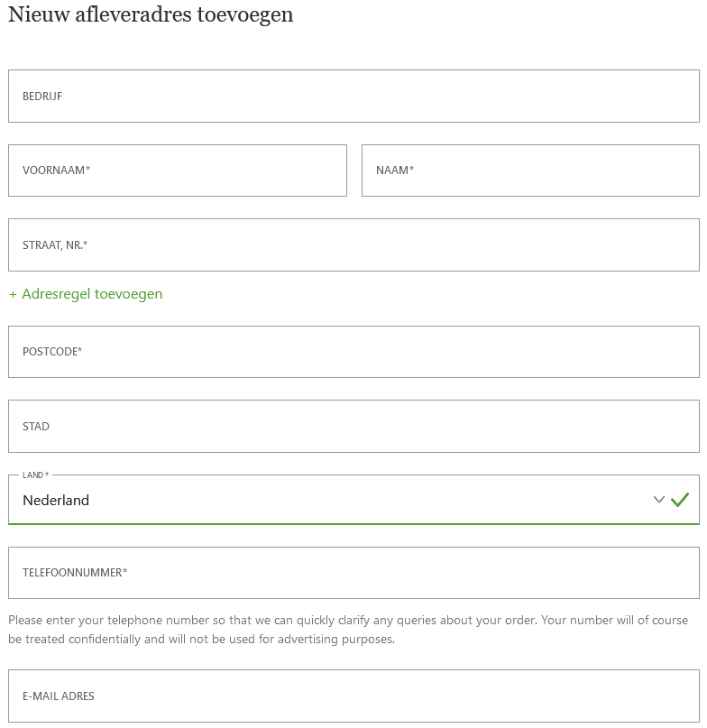Screen dimensions: 707x728
Task: Click the green validation checkmark icon
Action: pos(680,500)
